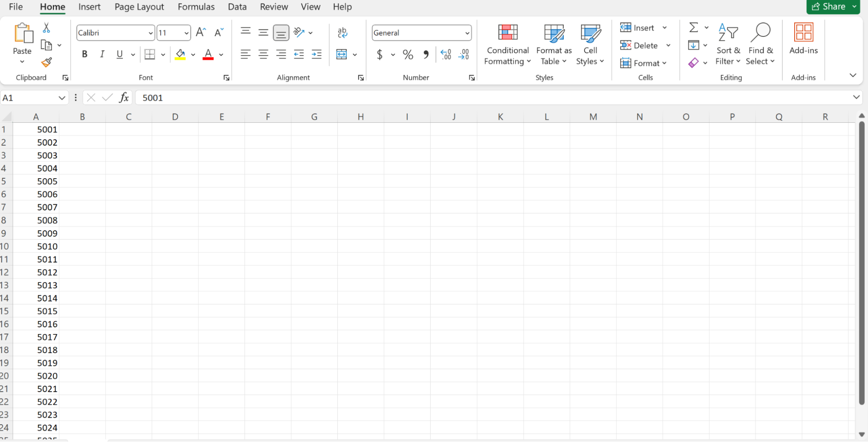
Task: Click the Cut scissors icon
Action: (x=46, y=28)
